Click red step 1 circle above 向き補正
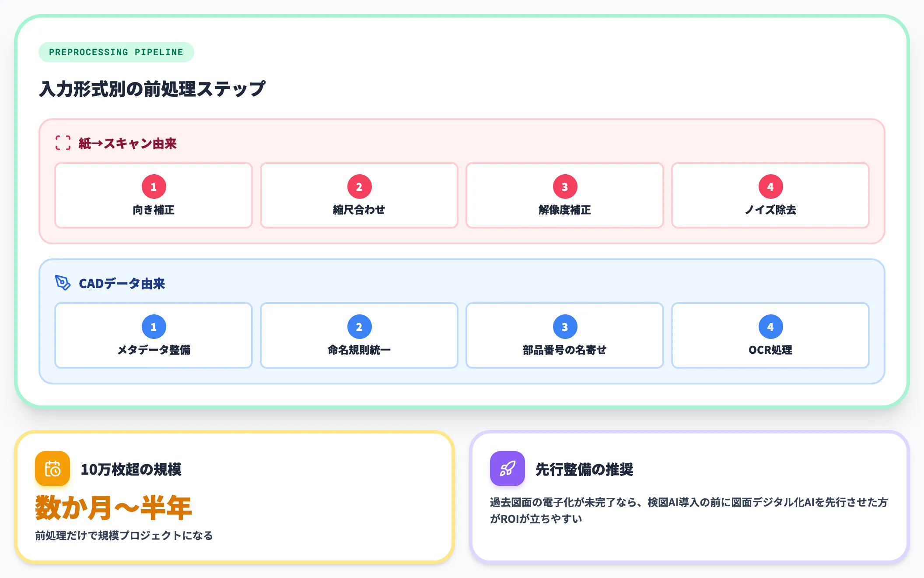The height and width of the screenshot is (578, 924). [x=154, y=187]
